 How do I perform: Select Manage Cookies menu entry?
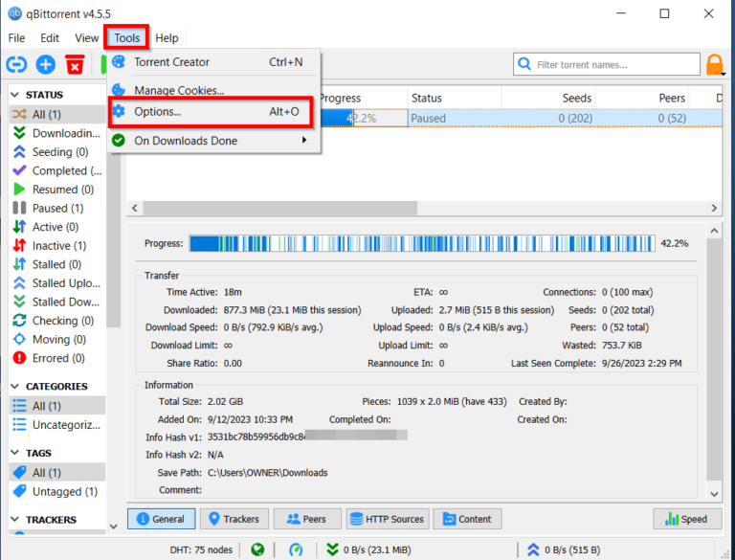point(214,90)
